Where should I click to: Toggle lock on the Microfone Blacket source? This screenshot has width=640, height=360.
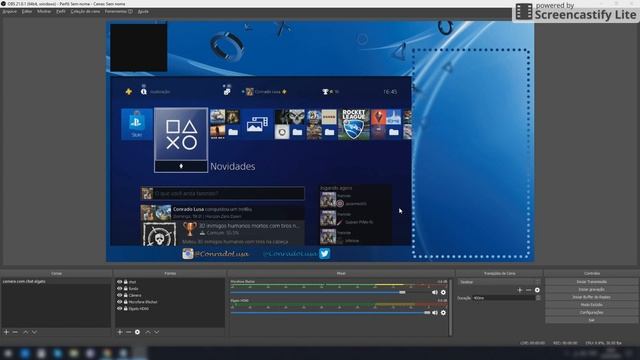pos(126,302)
